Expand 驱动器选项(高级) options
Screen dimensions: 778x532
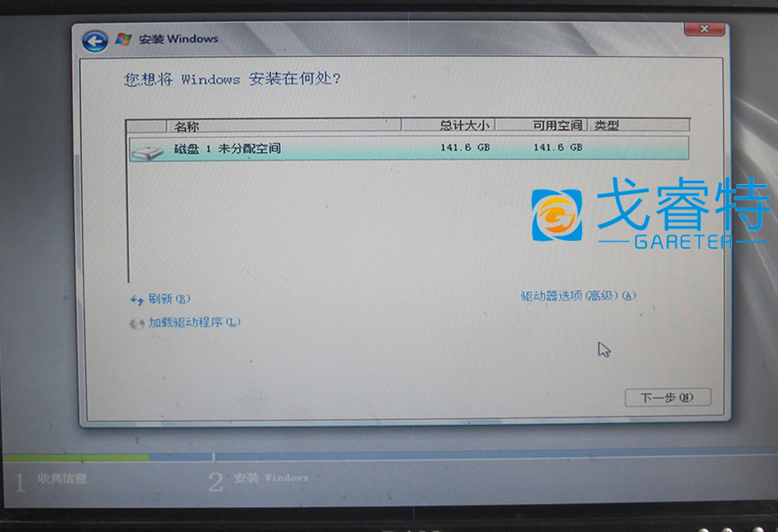point(578,295)
